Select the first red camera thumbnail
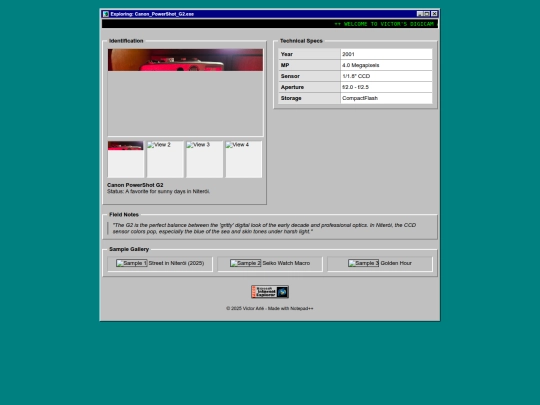 (125, 159)
